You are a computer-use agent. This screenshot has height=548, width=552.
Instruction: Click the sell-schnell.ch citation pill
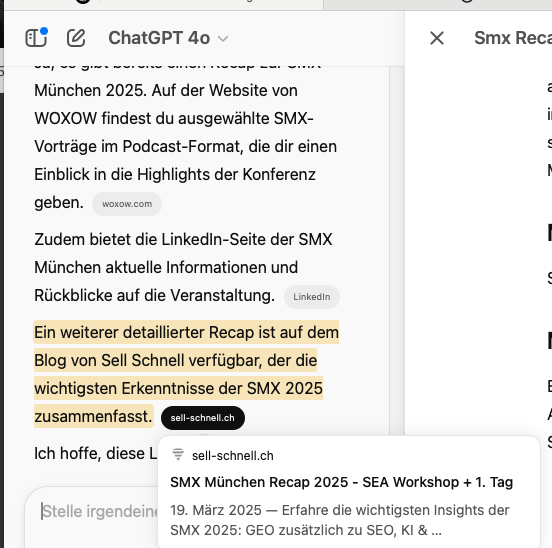(202, 418)
